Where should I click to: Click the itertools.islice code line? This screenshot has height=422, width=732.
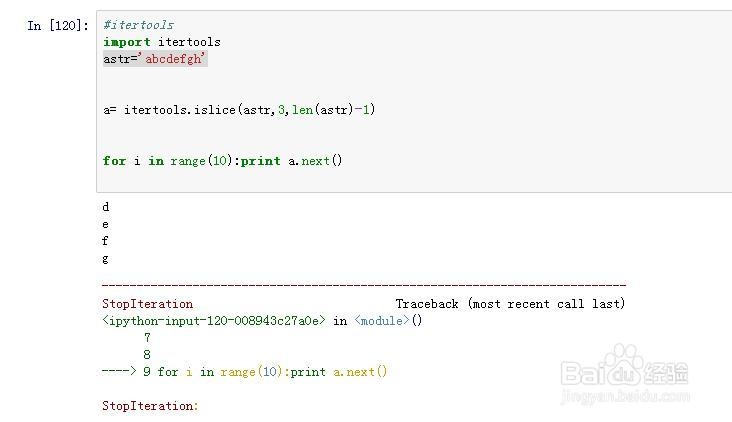[x=239, y=110]
